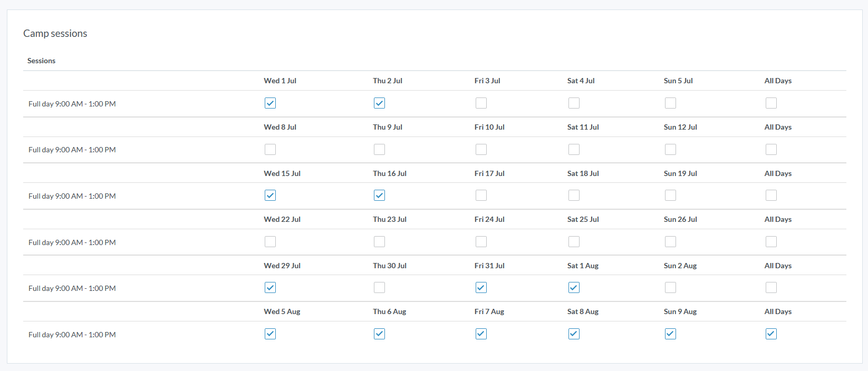
Task: Enable the Sun 19 Jul session
Action: 670,196
